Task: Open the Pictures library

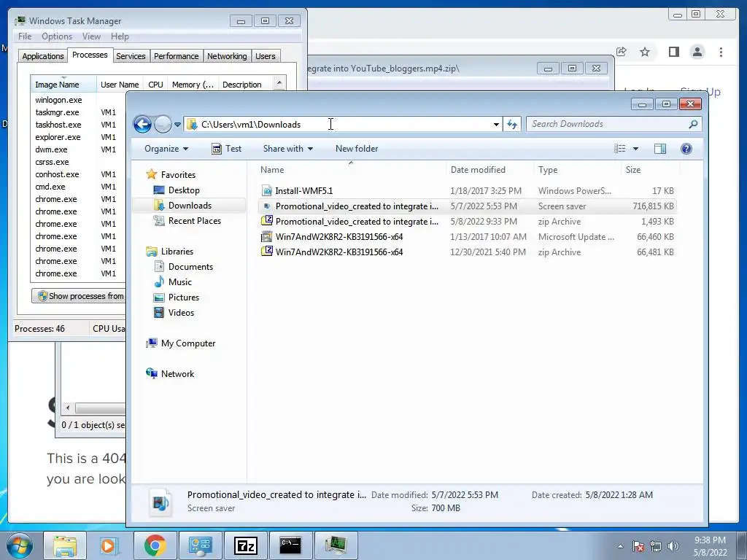Action: coord(177,297)
